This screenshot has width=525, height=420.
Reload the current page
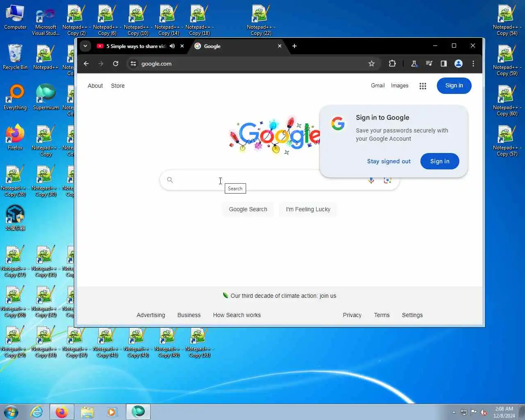(x=116, y=64)
